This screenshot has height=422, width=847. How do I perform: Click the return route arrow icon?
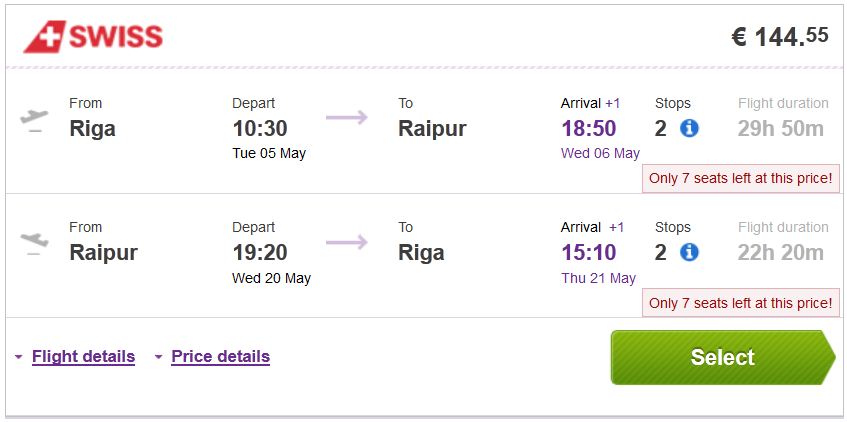tap(346, 242)
